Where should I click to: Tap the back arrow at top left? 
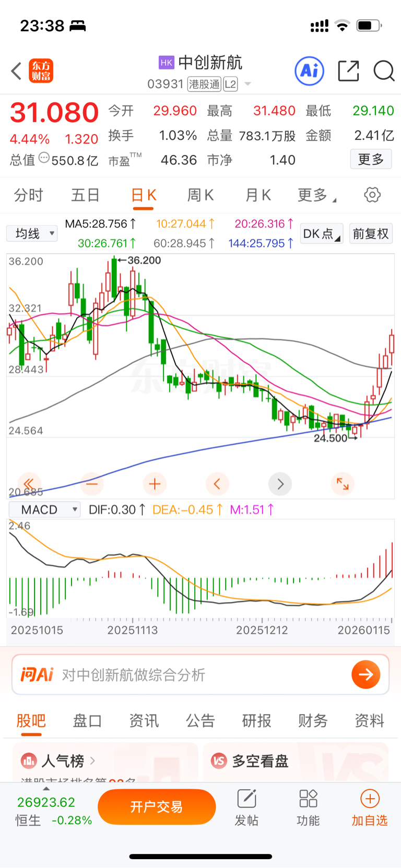tap(16, 71)
